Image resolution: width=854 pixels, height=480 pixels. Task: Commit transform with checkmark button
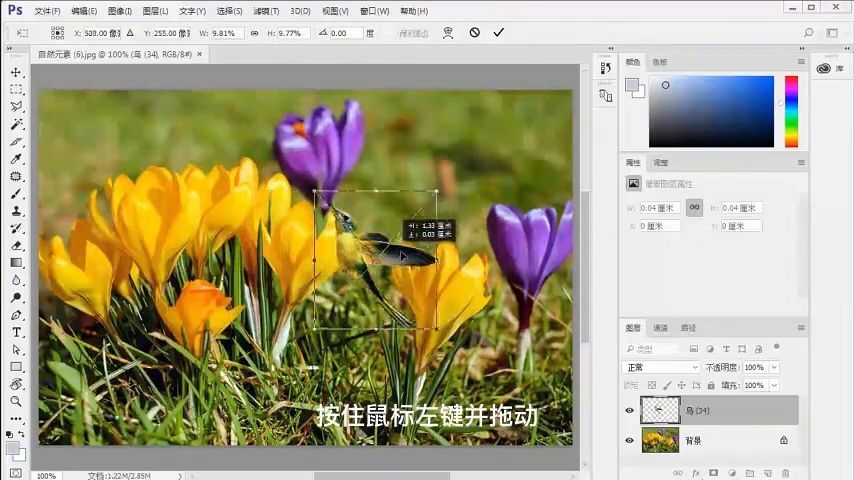point(498,33)
